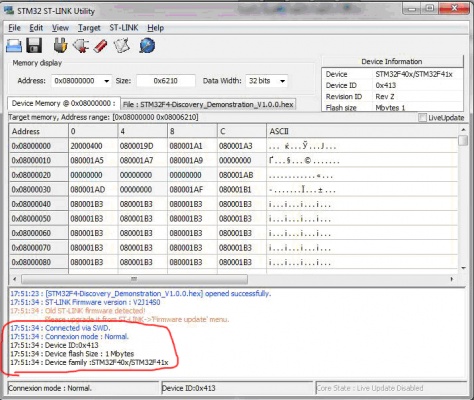This screenshot has height=400, width=474.
Task: Switch to Device Memory @ 0x08000000 tab
Action: pos(64,103)
